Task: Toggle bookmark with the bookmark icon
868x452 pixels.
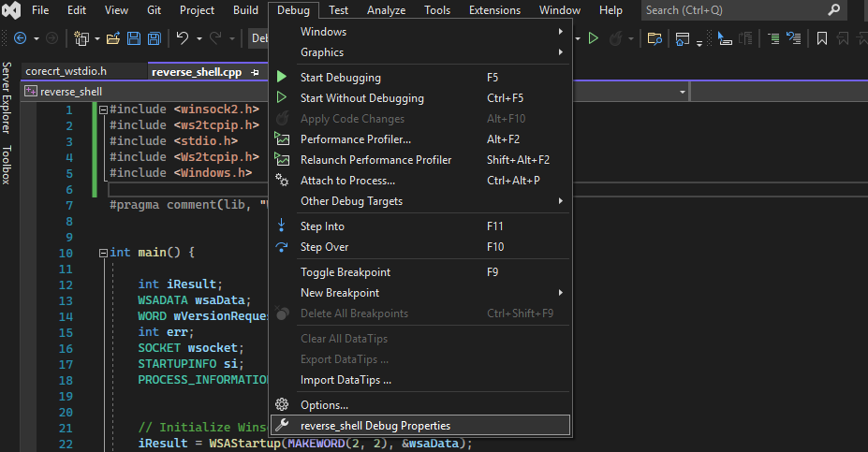Action: [822, 38]
